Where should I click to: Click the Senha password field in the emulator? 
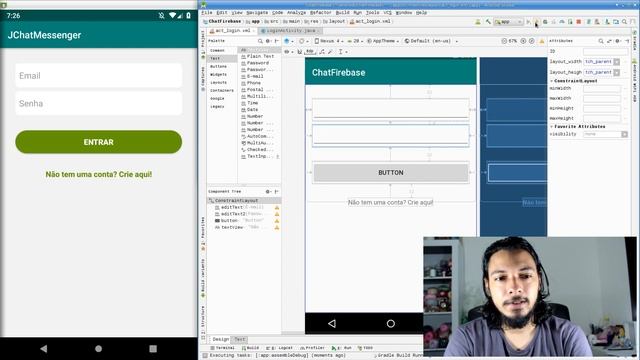[98, 103]
